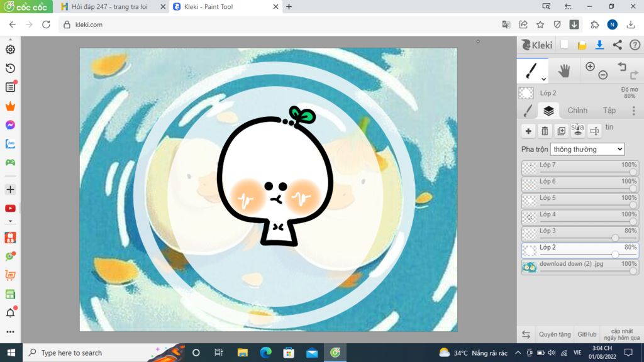
Task: Merge layer down
Action: click(x=578, y=131)
